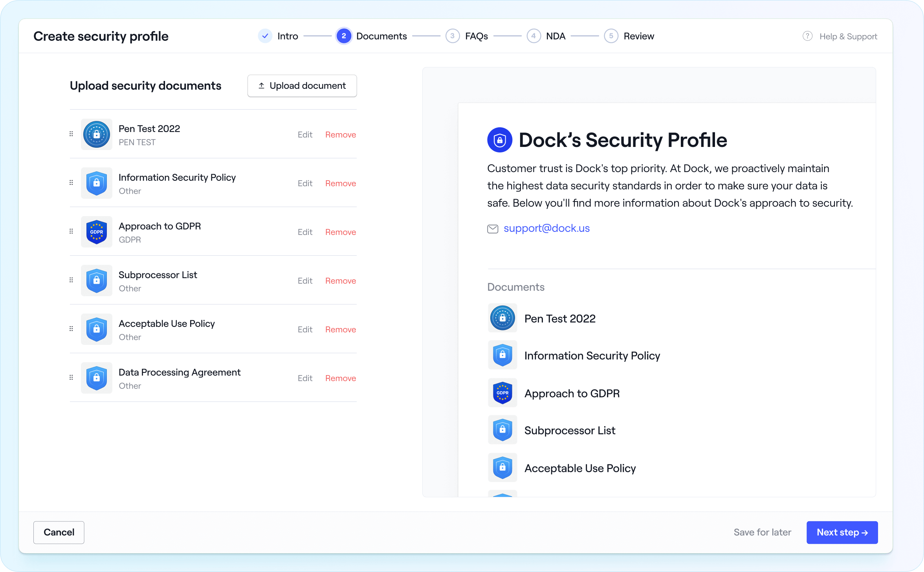Click the upload arrow icon on Upload document button
This screenshot has height=572, width=924.
261,85
